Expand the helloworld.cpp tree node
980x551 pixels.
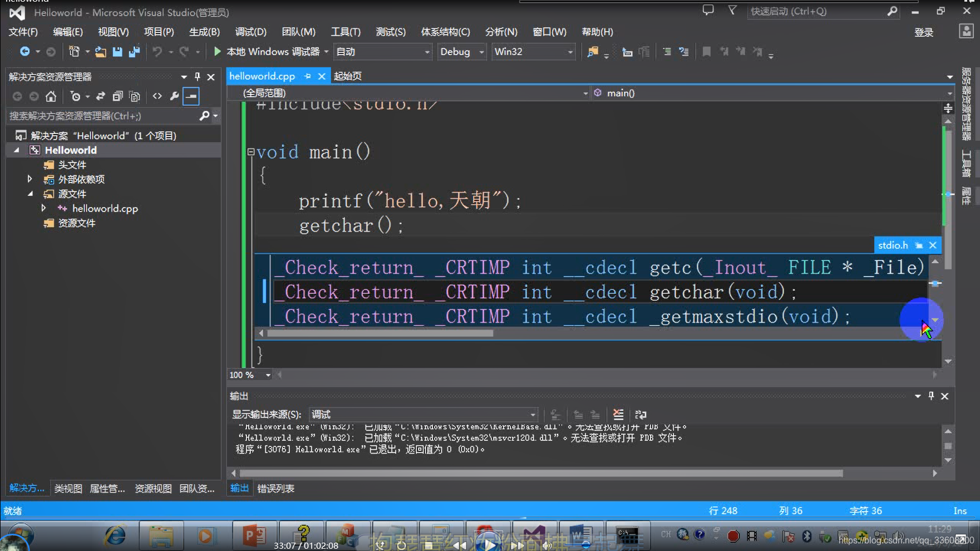pyautogui.click(x=43, y=208)
